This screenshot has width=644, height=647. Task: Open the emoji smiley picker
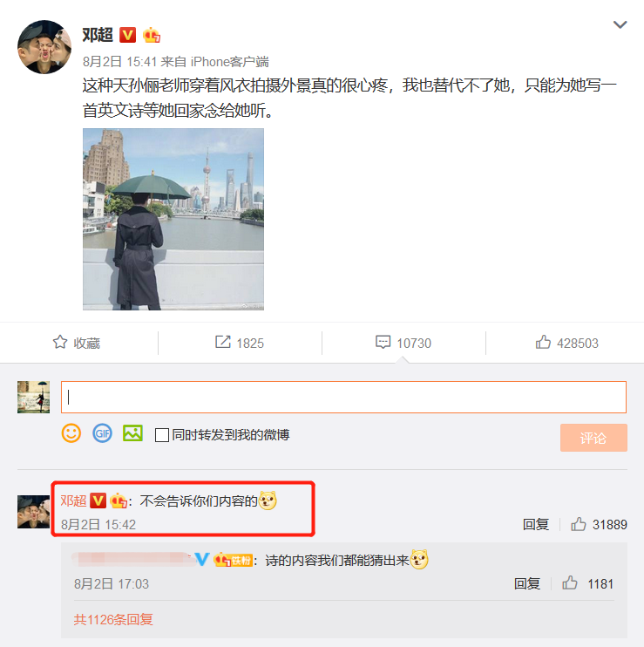pyautogui.click(x=71, y=433)
